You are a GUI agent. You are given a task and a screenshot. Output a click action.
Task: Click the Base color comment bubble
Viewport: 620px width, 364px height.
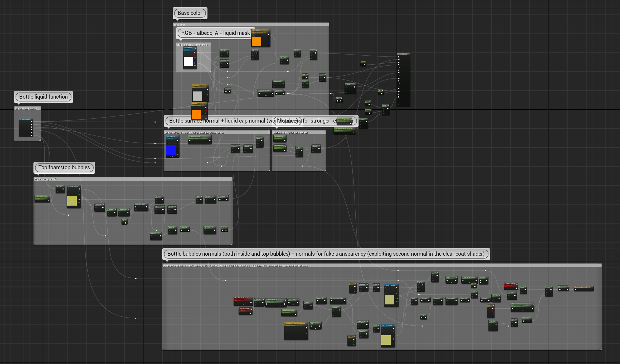click(x=190, y=13)
